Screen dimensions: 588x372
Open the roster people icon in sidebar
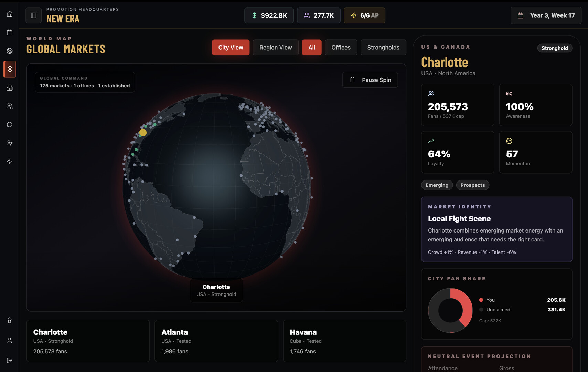(x=10, y=106)
